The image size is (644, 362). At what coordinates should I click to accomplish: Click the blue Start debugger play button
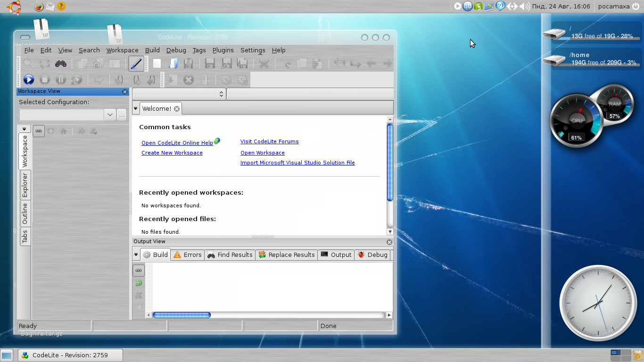(x=29, y=80)
